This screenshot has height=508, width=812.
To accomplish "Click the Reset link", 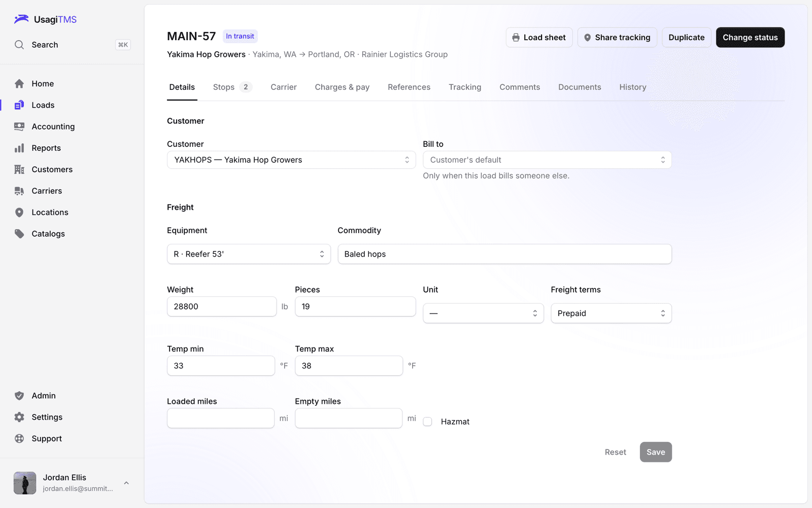I will point(615,452).
